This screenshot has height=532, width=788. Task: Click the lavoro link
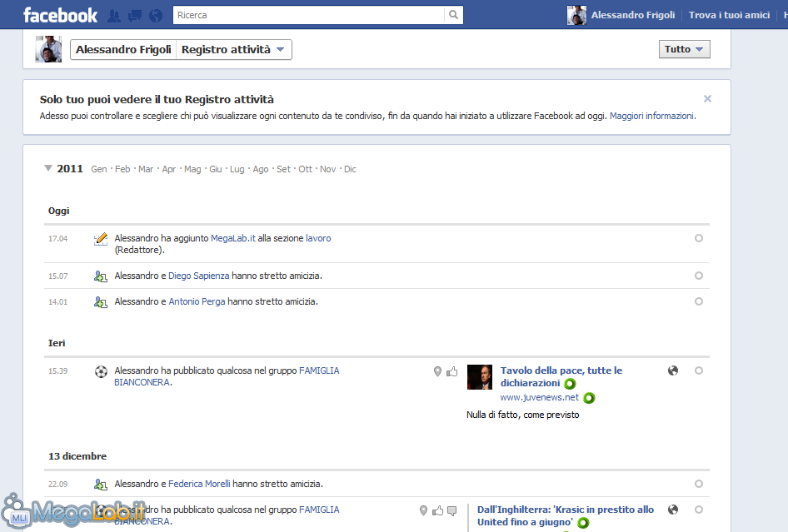[319, 238]
